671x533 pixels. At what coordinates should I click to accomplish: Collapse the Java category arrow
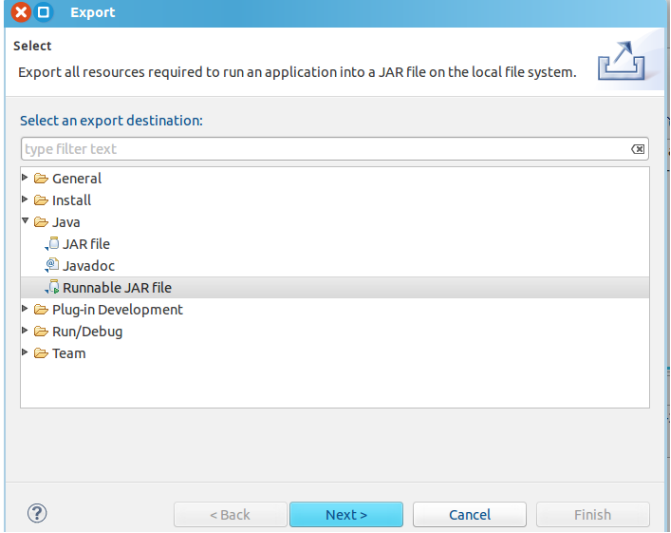pos(26,222)
